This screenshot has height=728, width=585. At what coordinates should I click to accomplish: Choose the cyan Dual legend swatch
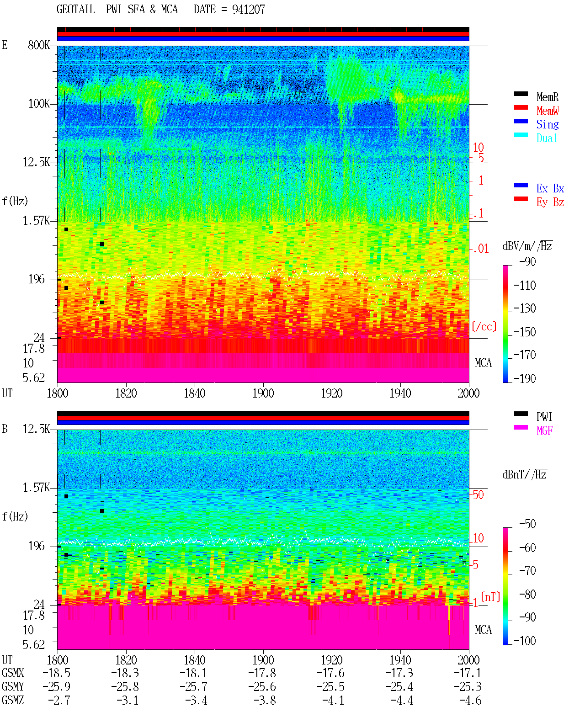pyautogui.click(x=521, y=135)
